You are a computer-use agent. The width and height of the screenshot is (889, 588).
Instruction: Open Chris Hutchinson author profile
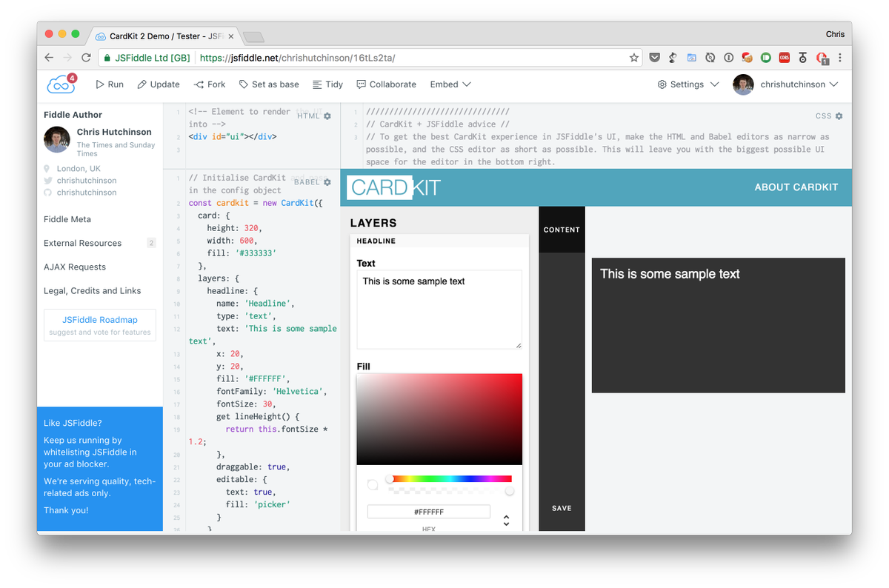(114, 132)
